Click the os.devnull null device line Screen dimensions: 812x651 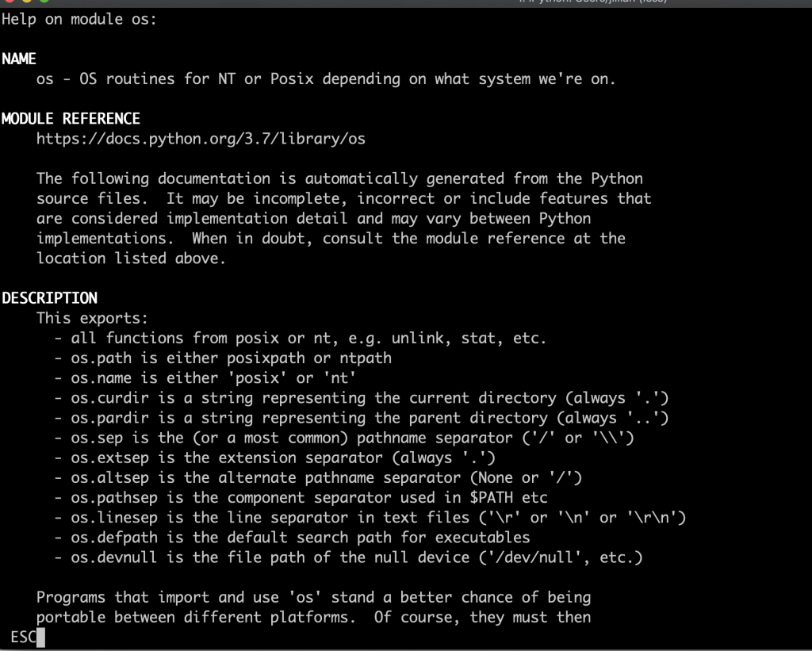tap(349, 557)
